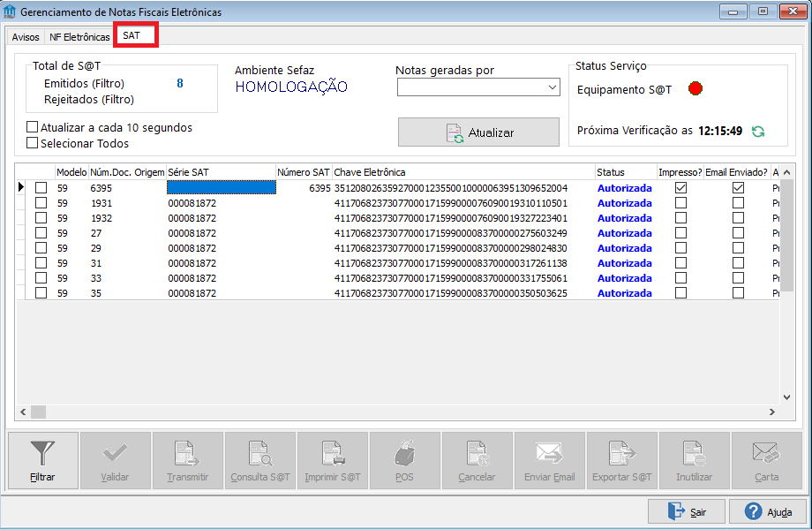Click the Sair button
The height and width of the screenshot is (529, 812).
[x=688, y=512]
